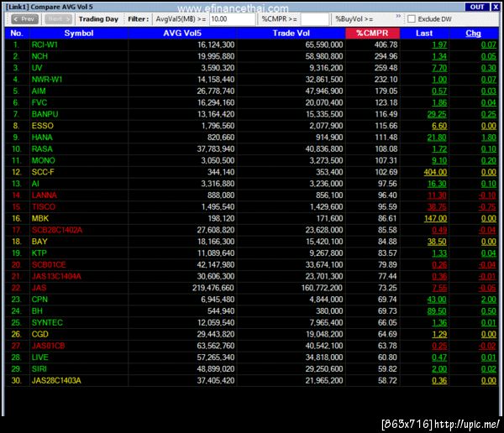The image size is (504, 433).
Task: Select symbol JAS01CB
Action: point(48,346)
